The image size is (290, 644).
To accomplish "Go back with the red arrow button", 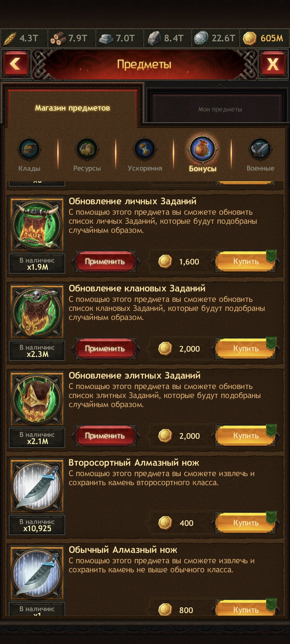I will (x=15, y=64).
